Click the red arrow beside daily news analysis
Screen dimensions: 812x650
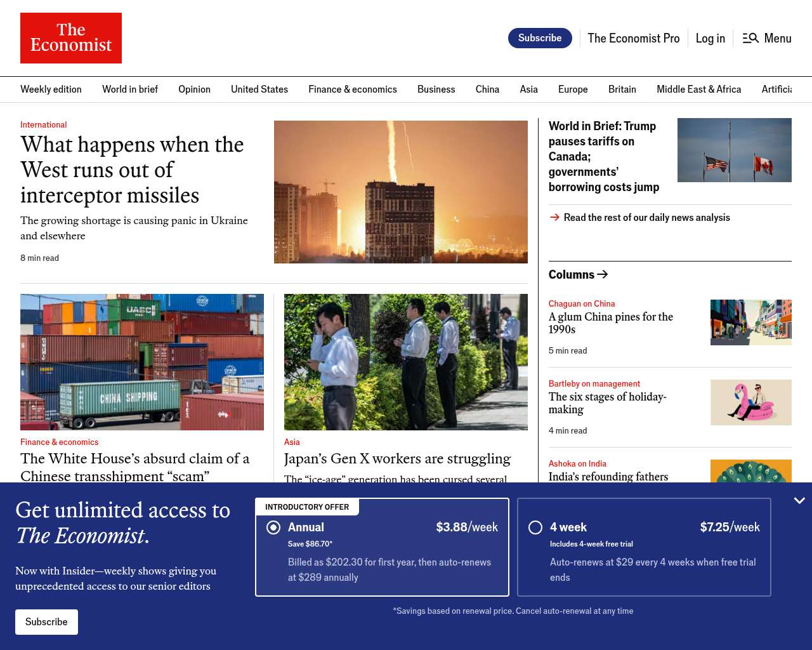(x=554, y=218)
